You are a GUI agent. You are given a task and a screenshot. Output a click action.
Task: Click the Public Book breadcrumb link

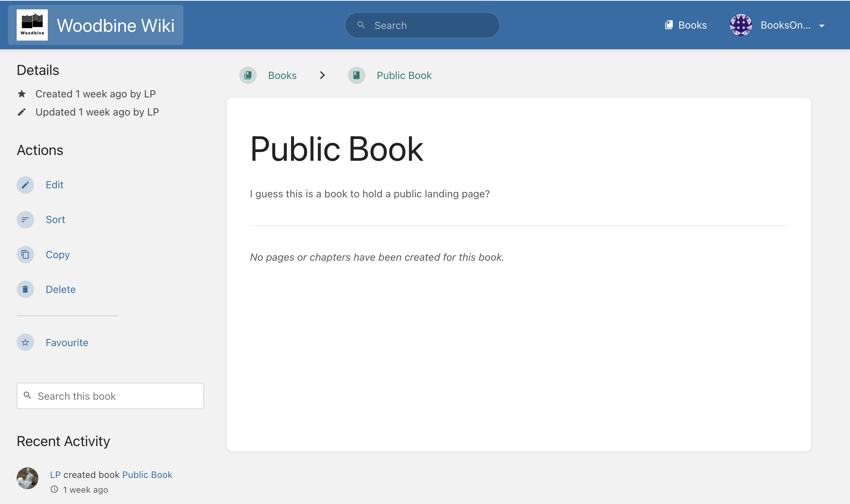click(404, 75)
